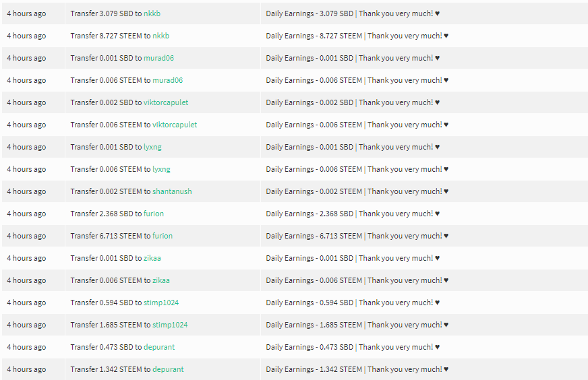Select memo 'Daily Earnings - 8.727 STEEM'

coord(314,36)
